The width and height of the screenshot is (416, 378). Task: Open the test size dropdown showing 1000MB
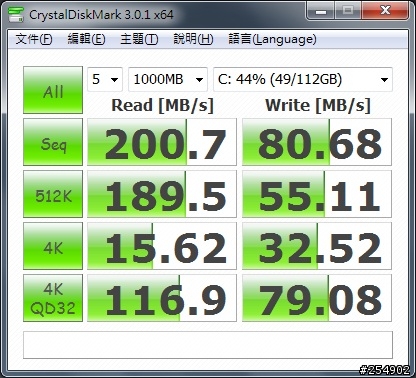pyautogui.click(x=168, y=79)
